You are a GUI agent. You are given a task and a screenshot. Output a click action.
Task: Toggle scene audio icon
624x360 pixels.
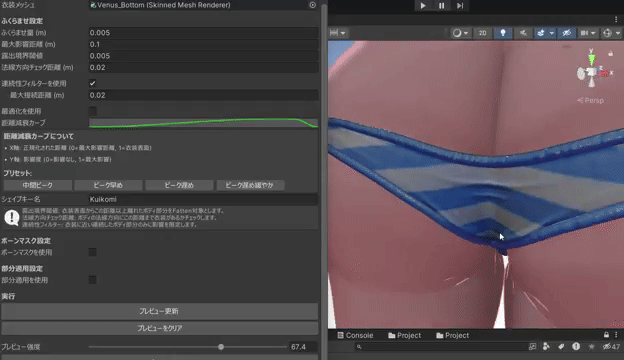(x=523, y=33)
